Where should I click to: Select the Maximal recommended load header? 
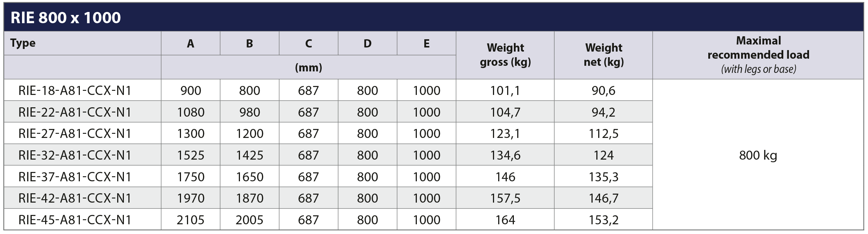point(758,55)
